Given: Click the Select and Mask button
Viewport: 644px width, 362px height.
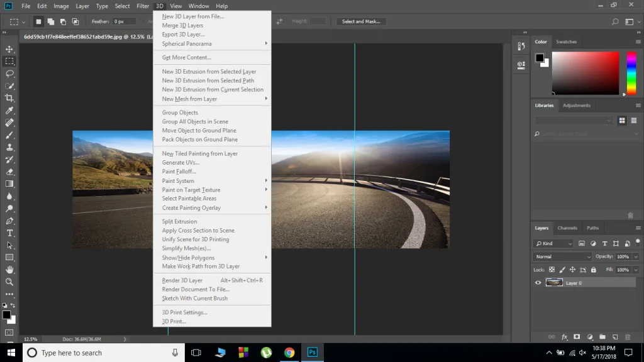Looking at the screenshot, I should pyautogui.click(x=361, y=21).
